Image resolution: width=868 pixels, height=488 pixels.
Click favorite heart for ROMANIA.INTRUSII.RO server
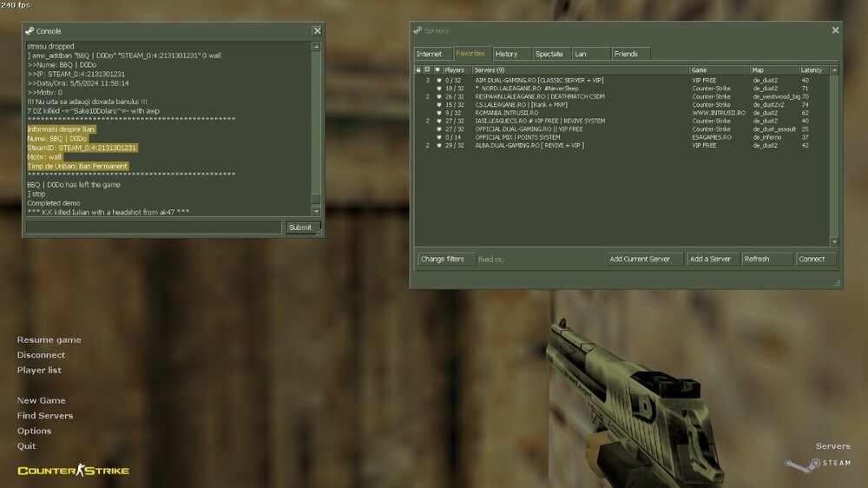click(x=437, y=113)
